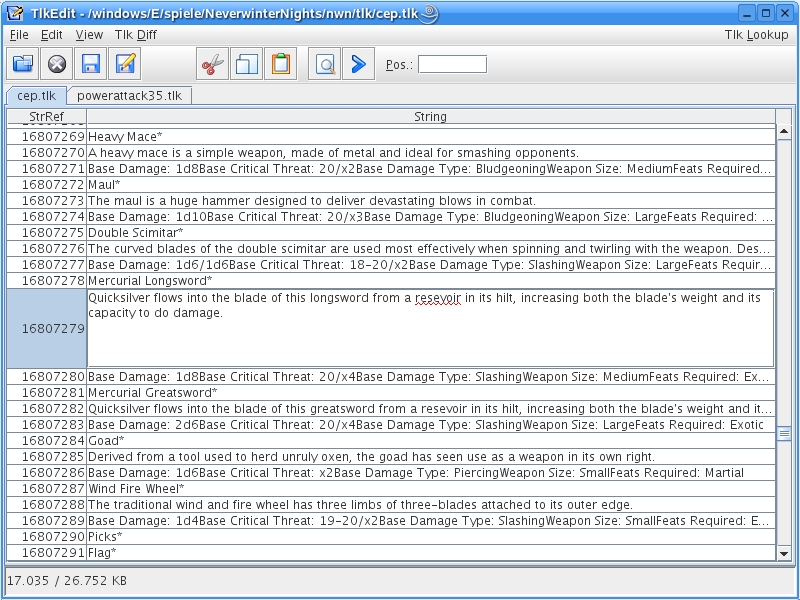Open the Tlk Lookup menu
The width and height of the screenshot is (800, 600).
pyautogui.click(x=756, y=34)
